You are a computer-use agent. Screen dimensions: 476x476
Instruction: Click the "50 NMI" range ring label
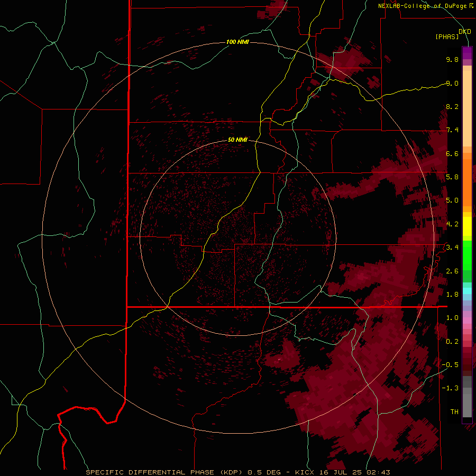pos(237,140)
